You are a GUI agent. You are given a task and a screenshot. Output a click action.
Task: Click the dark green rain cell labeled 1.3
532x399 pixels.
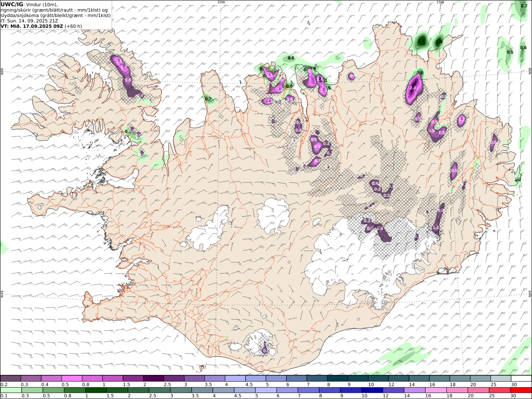421,41
